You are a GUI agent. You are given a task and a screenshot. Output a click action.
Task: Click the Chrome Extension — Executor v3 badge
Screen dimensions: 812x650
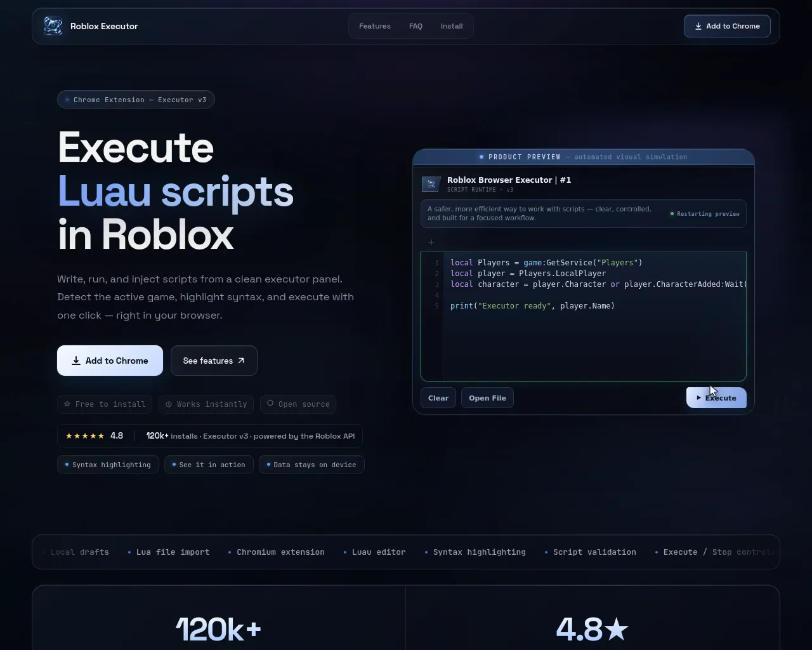click(136, 100)
